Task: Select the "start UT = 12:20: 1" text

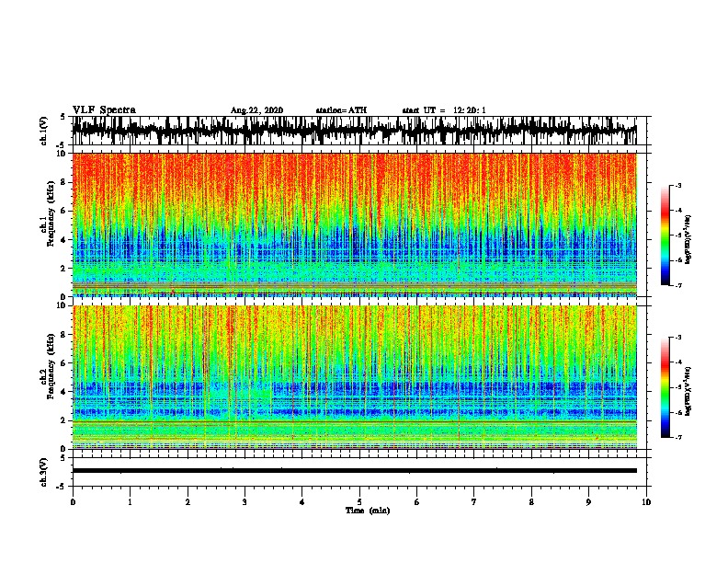Action: point(444,110)
